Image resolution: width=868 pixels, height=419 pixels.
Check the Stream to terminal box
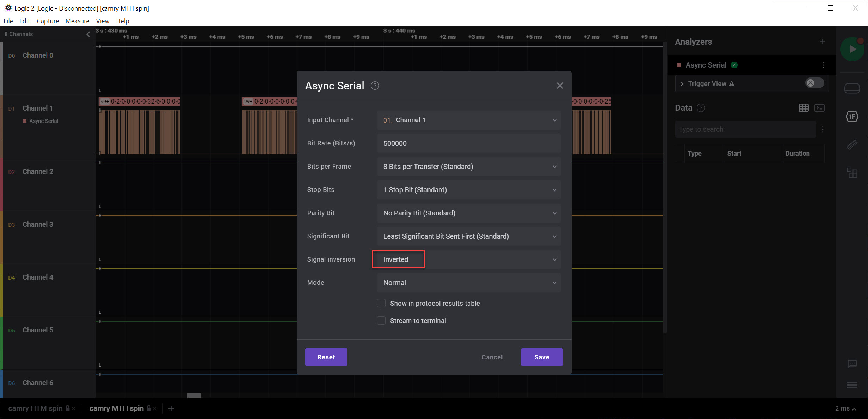[381, 320]
